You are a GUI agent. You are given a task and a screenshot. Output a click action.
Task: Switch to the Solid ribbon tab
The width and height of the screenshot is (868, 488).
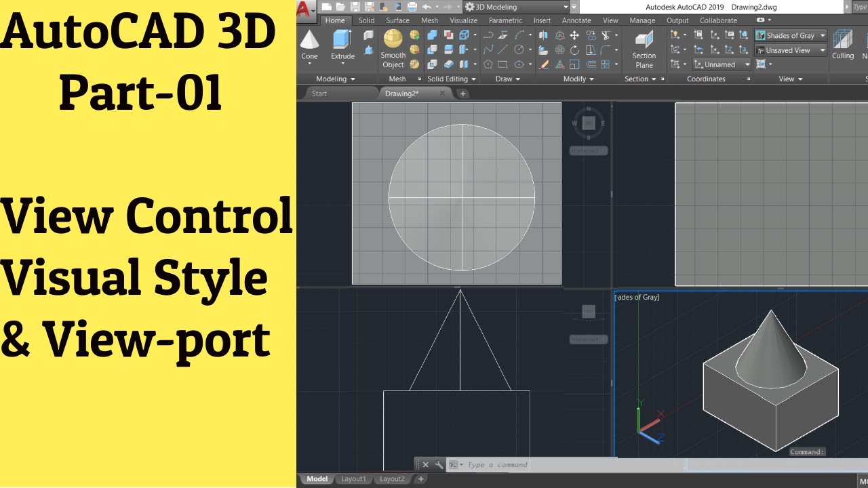pyautogui.click(x=366, y=20)
